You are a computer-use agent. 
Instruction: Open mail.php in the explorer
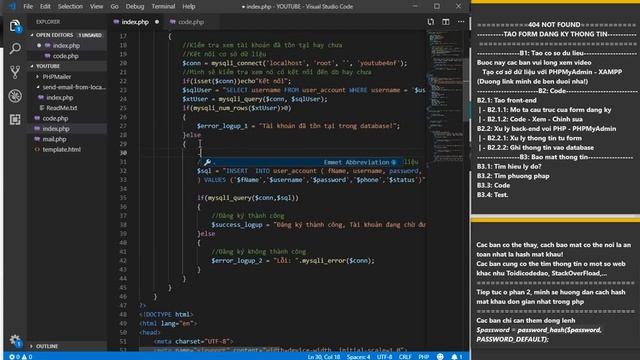pos(54,139)
